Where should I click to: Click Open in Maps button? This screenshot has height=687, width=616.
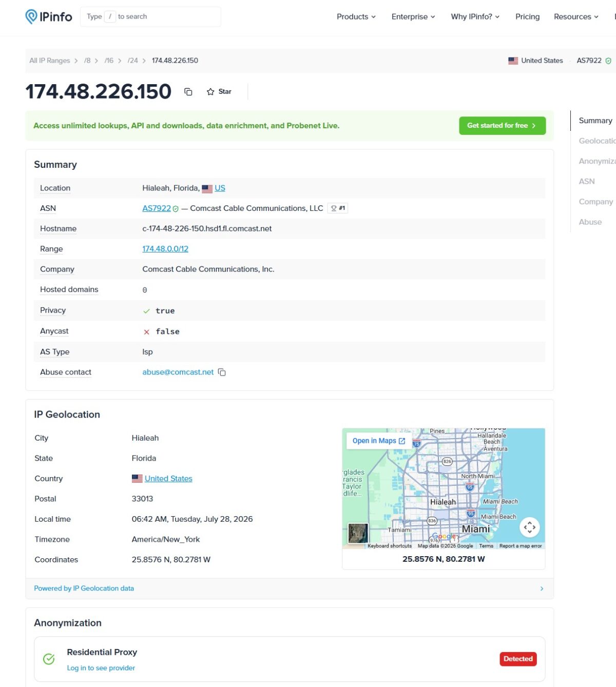point(379,441)
